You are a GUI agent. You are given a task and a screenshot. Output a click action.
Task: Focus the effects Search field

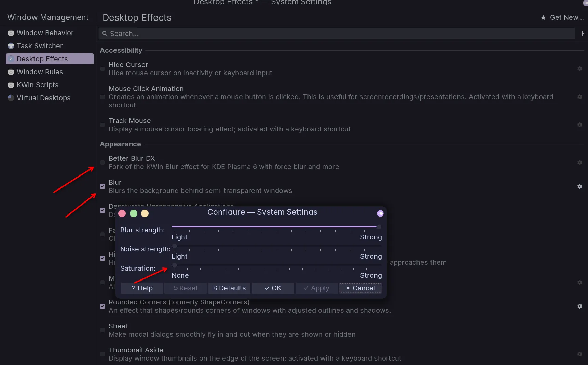[337, 34]
